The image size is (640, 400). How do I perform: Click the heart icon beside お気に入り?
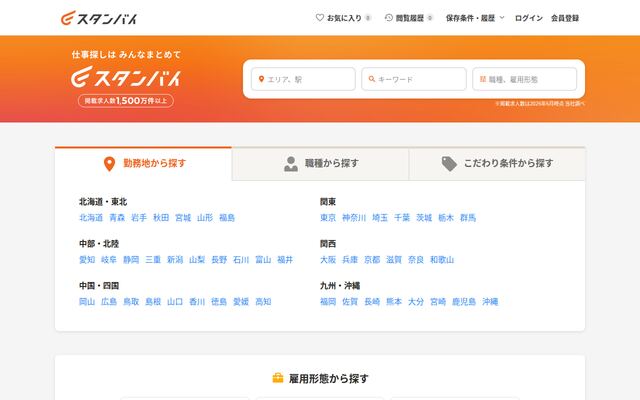point(320,18)
